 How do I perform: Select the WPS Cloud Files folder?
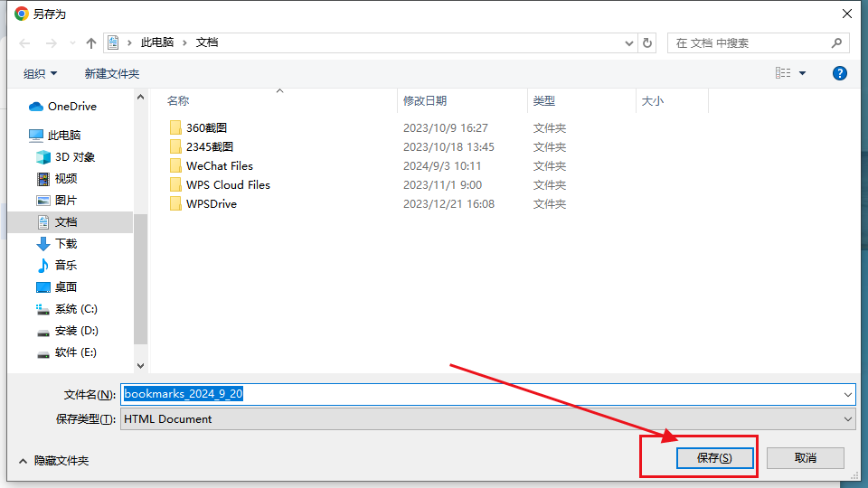tap(228, 184)
